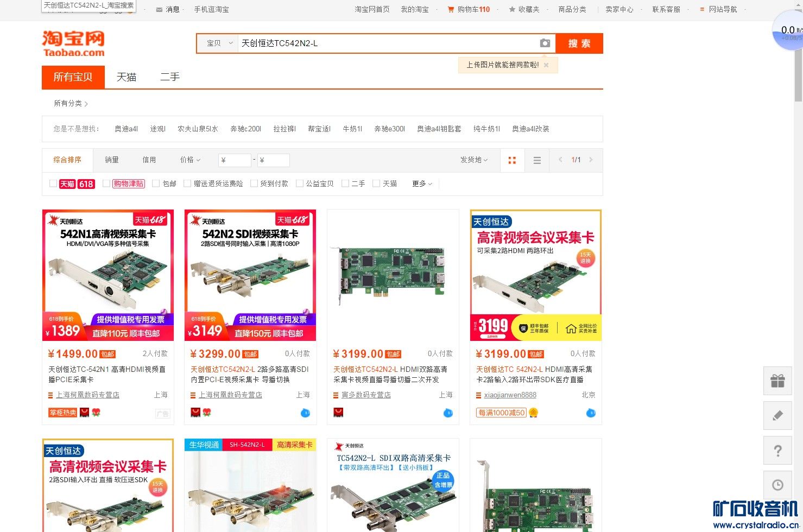Click the Taobao logo
The image size is (803, 532).
[x=73, y=43]
